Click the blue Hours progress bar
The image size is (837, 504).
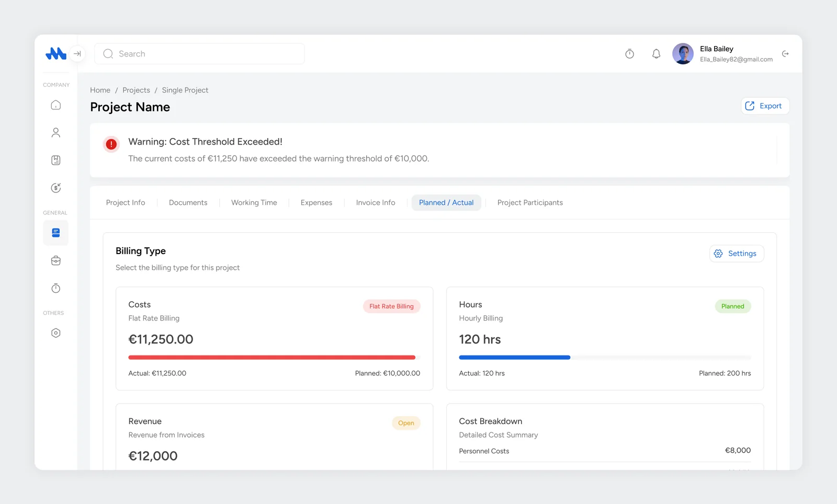[515, 358]
